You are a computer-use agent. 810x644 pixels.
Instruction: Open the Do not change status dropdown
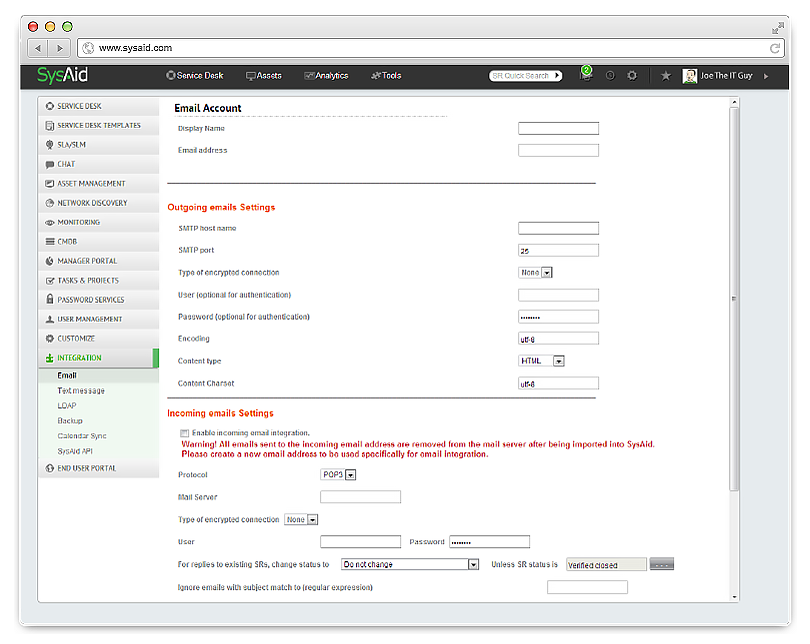click(410, 564)
